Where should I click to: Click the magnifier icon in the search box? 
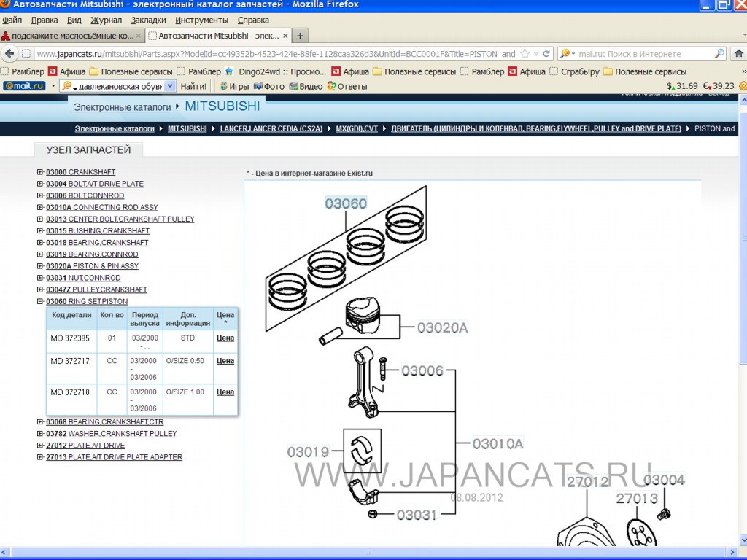click(719, 54)
